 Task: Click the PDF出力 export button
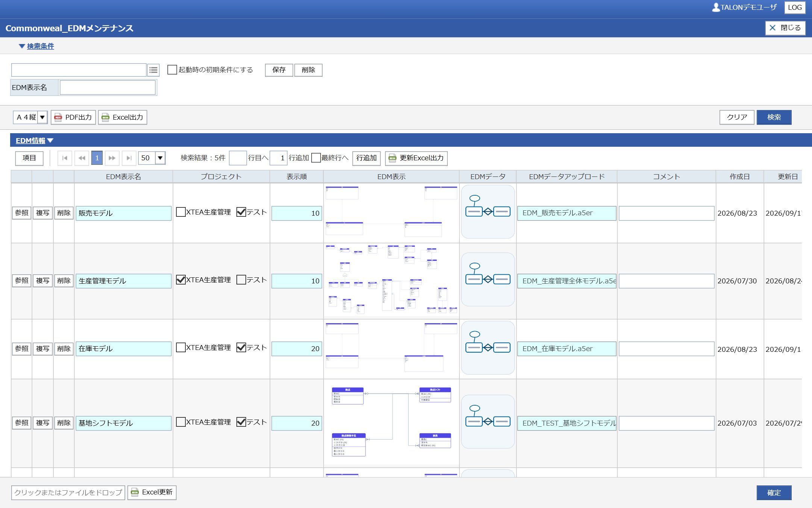coord(73,117)
